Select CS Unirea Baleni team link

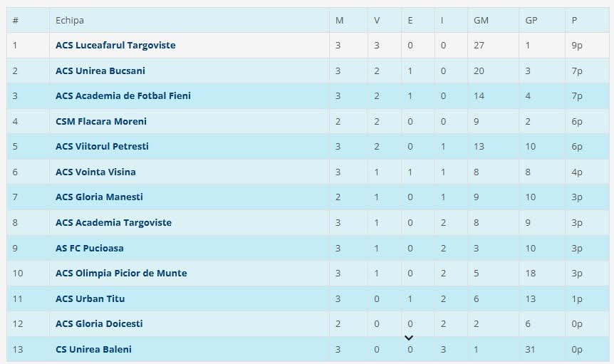93,349
